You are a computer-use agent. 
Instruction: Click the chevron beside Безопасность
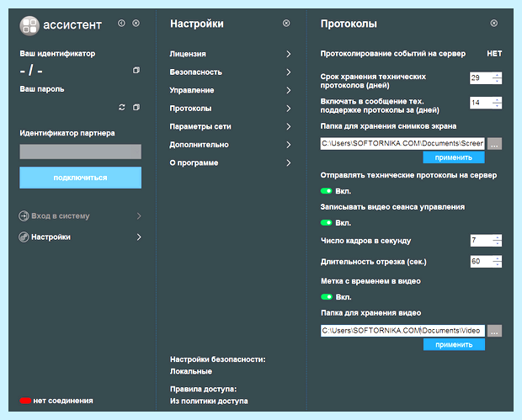pyautogui.click(x=288, y=72)
